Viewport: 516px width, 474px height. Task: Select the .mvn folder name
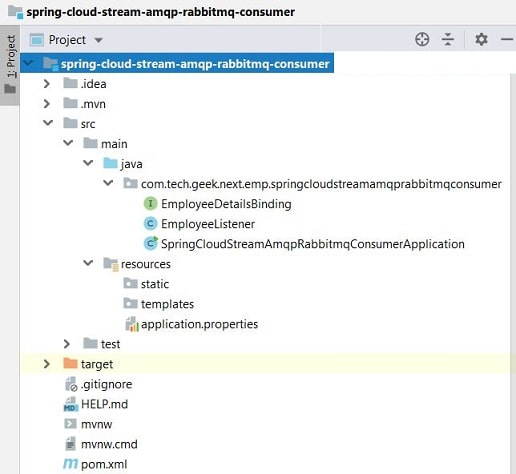93,104
